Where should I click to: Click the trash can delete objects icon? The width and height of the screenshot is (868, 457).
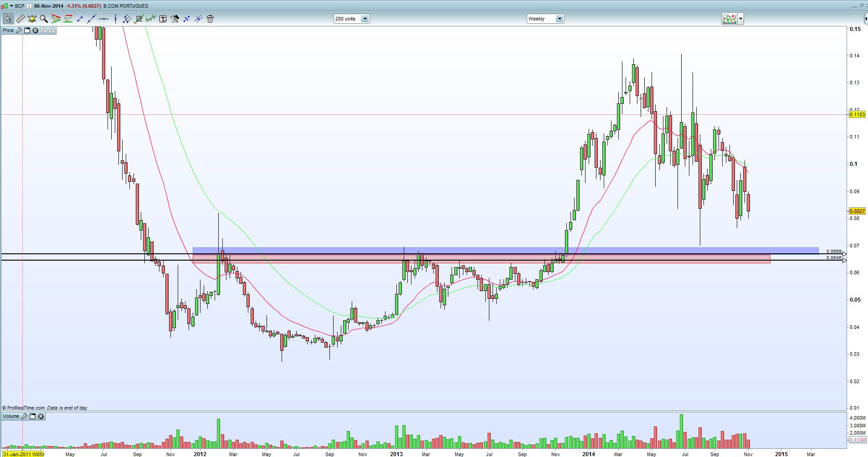[x=210, y=19]
